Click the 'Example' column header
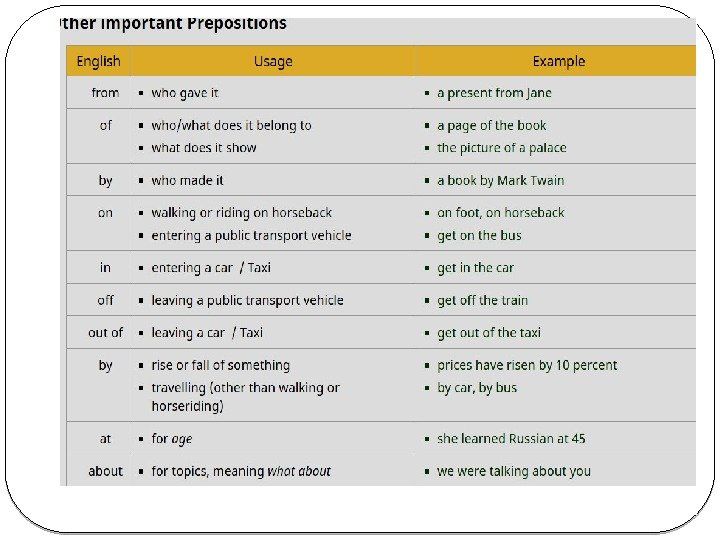 [x=558, y=61]
